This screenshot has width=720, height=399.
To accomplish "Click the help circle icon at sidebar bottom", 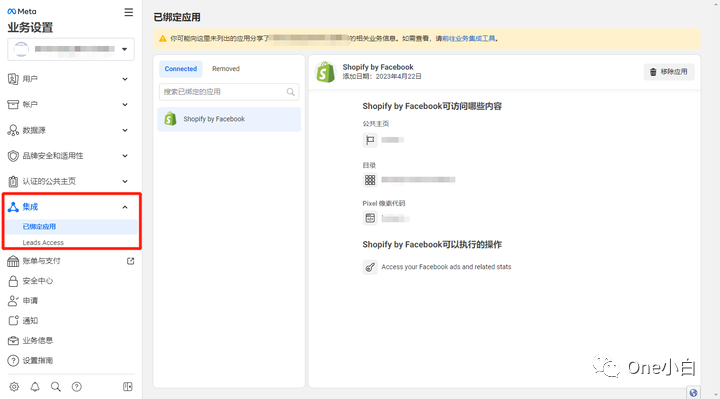I will (77, 387).
